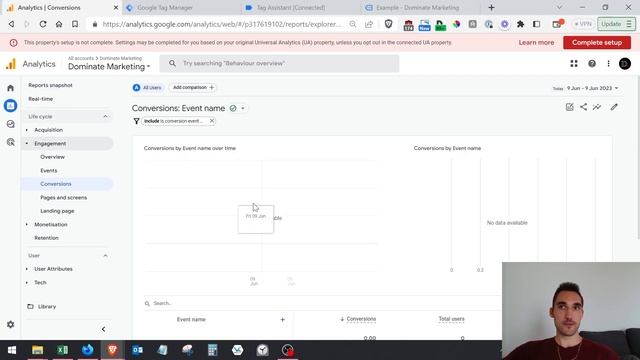Open the account profile avatar
Viewport: 640px width, 360px height.
(624, 64)
